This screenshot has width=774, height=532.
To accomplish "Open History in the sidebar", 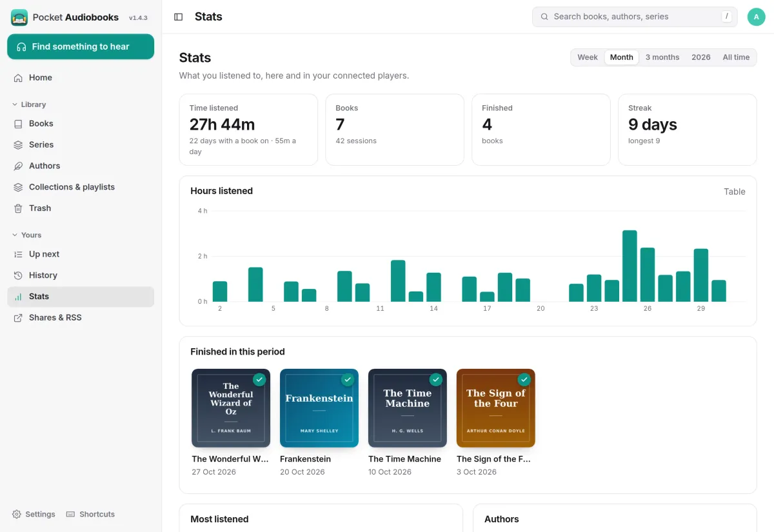I will [81, 275].
